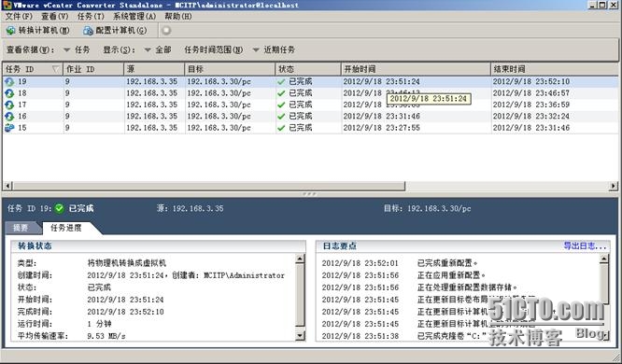622x364 pixels.
Task: Click job ID 9 in task 15 row
Action: 67,128
